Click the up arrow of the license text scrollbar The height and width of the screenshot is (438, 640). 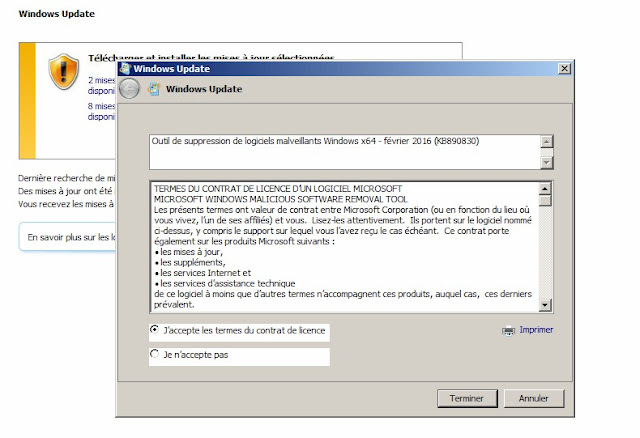(x=545, y=189)
